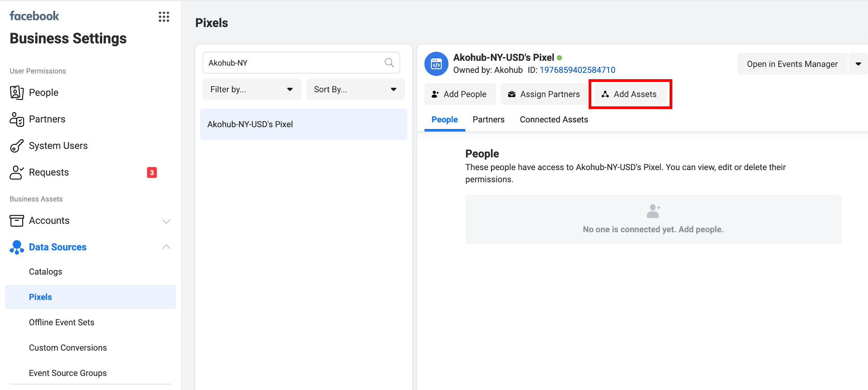
Task: Click the People sidebar icon
Action: click(17, 92)
